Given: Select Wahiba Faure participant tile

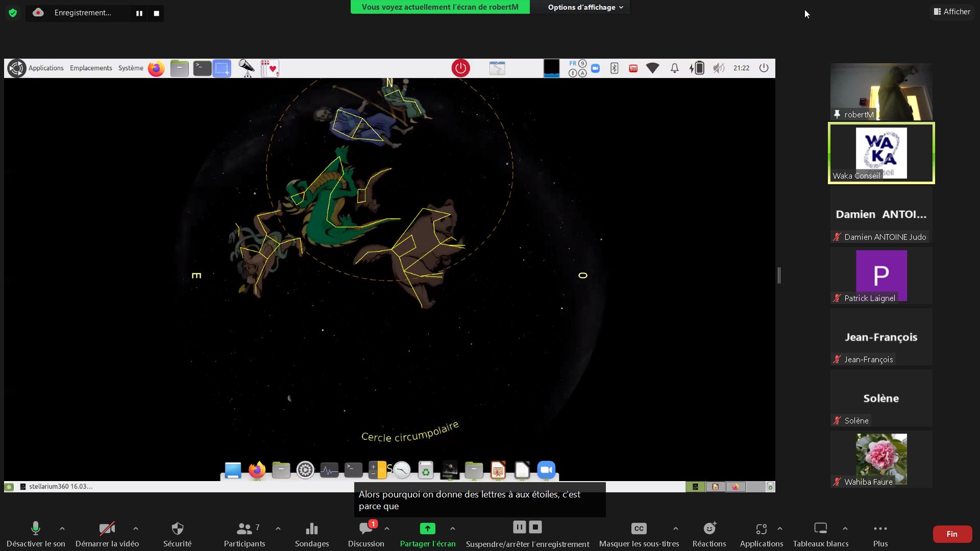Looking at the screenshot, I should pyautogui.click(x=881, y=459).
